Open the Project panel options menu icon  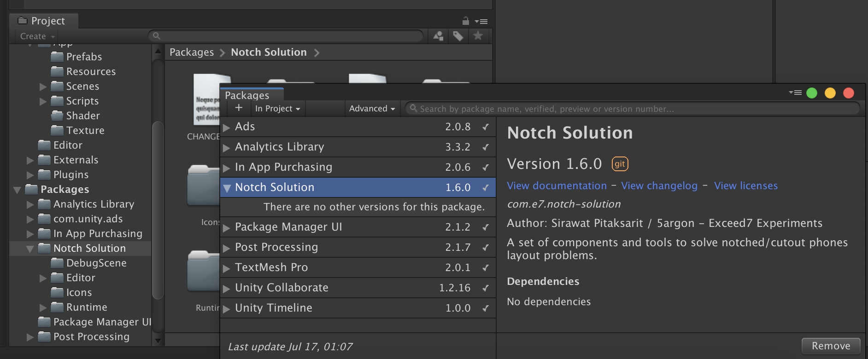pos(481,21)
